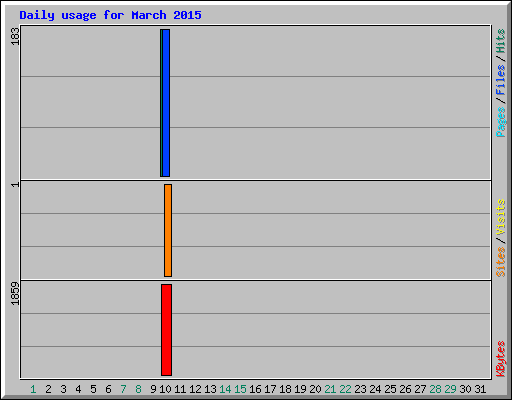512x400 pixels.
Task: Click day '19' on the x-axis
Action: pyautogui.click(x=300, y=389)
